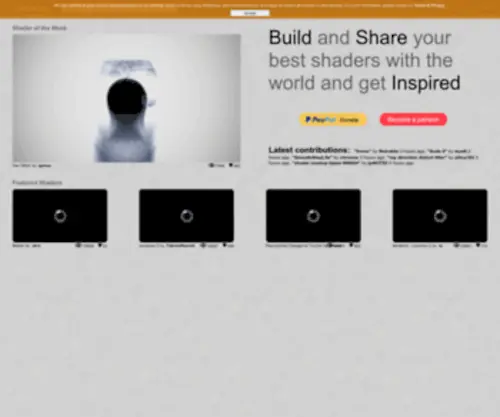
Task: Open the fourth featured shader thumbnail
Action: [440, 216]
